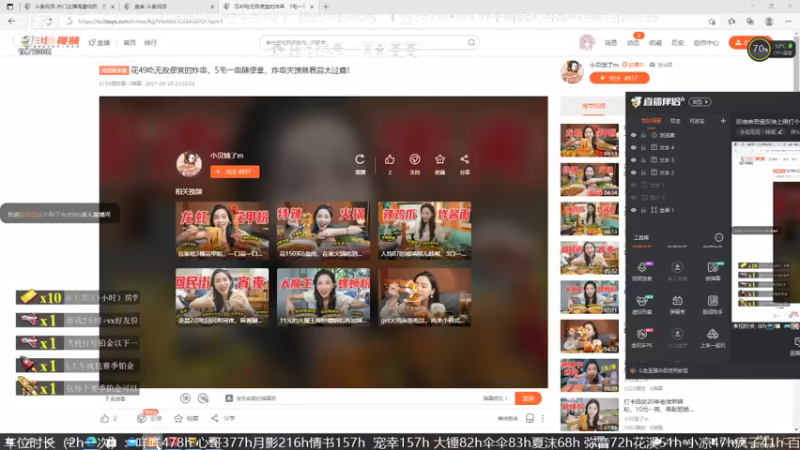Click the orange 关注 button on the end screen
Viewport: 800px width, 450px height.
point(235,172)
